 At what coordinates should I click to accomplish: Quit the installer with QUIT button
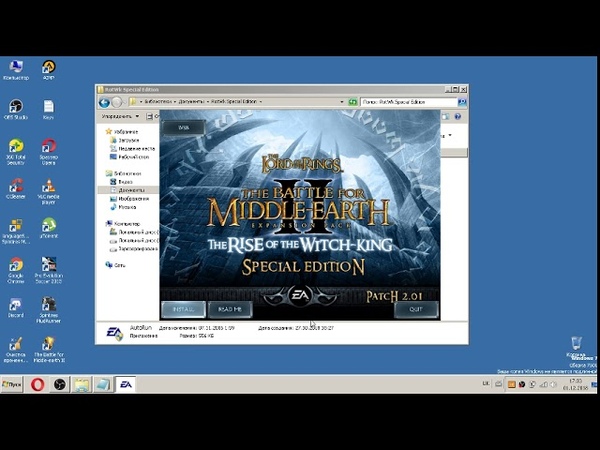(x=416, y=309)
